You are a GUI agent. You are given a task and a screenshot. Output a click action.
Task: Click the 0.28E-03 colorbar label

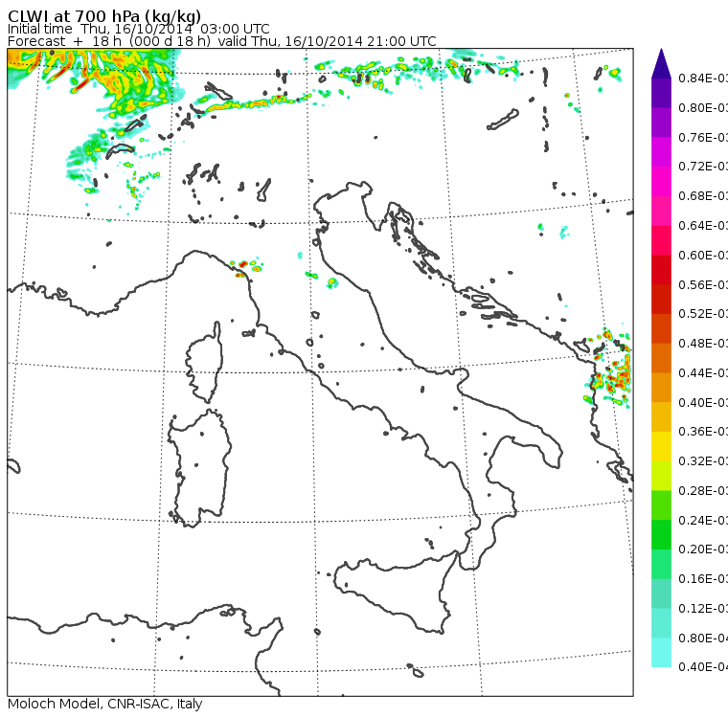tap(703, 490)
